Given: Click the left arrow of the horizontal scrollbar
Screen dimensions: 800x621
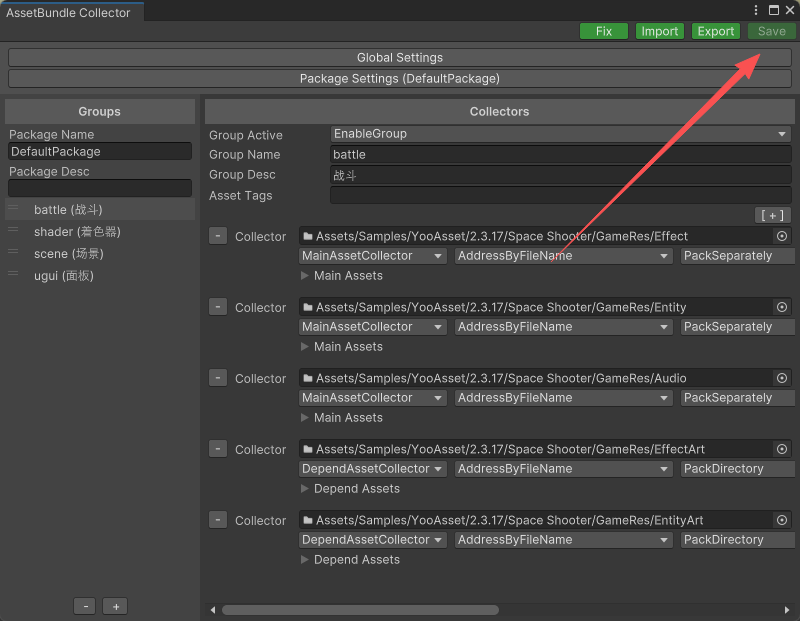Looking at the screenshot, I should 213,610.
